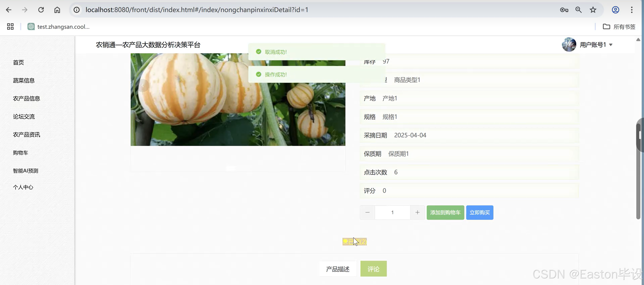Go to 首页 in sidebar
Image resolution: width=644 pixels, height=285 pixels.
tap(19, 62)
